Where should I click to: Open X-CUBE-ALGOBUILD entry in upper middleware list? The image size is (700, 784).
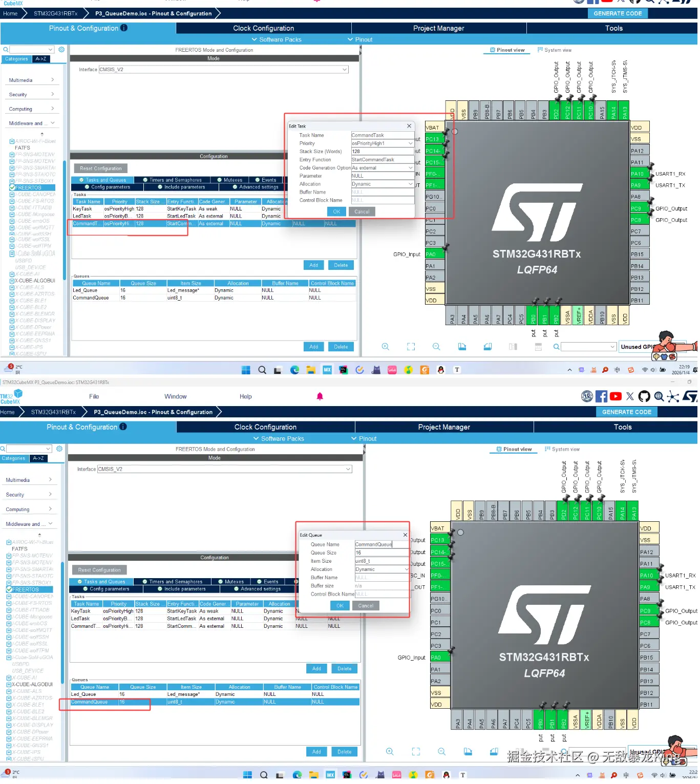pyautogui.click(x=32, y=281)
